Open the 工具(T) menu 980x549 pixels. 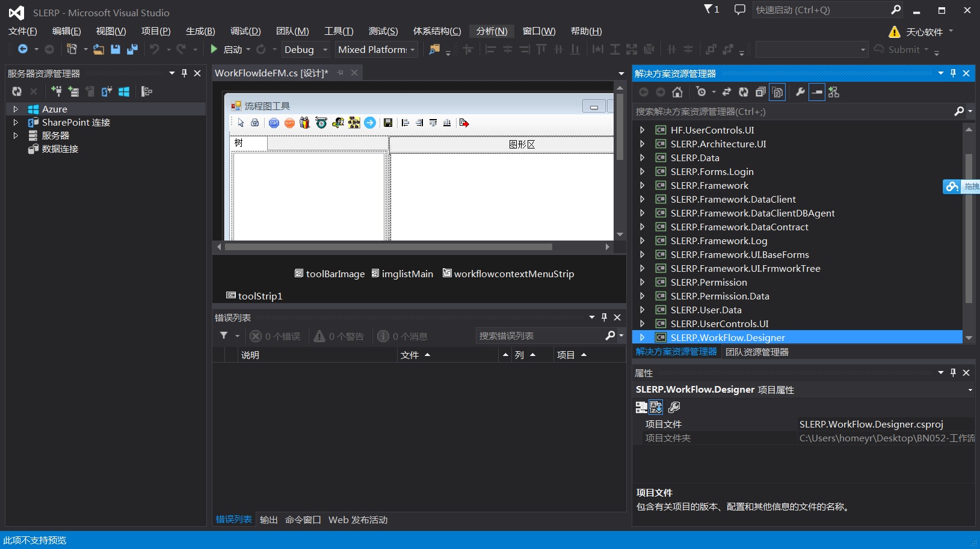(339, 31)
